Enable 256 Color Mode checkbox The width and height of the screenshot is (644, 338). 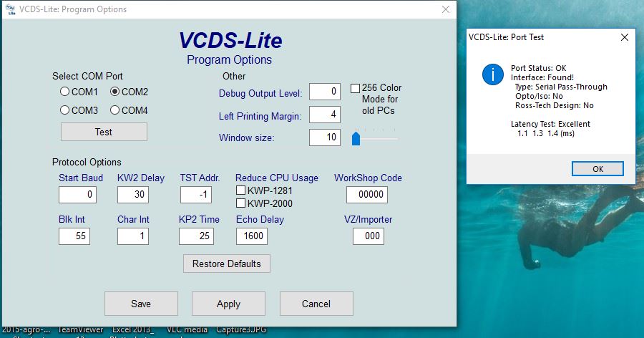pos(355,88)
